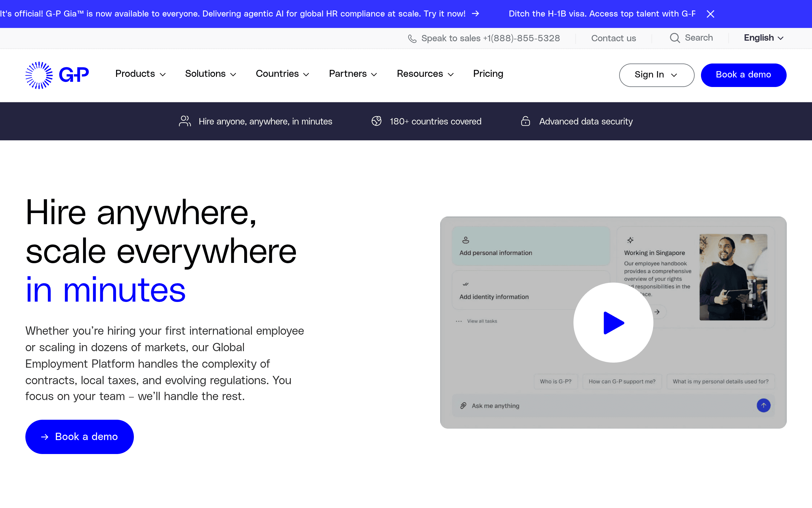Open the Countries dropdown

283,74
